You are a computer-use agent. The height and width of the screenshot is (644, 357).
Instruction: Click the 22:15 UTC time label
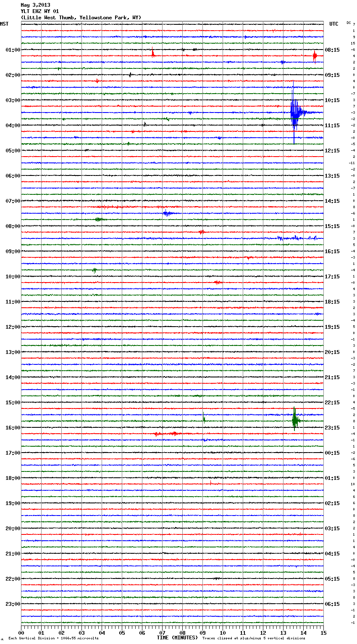coord(332,403)
